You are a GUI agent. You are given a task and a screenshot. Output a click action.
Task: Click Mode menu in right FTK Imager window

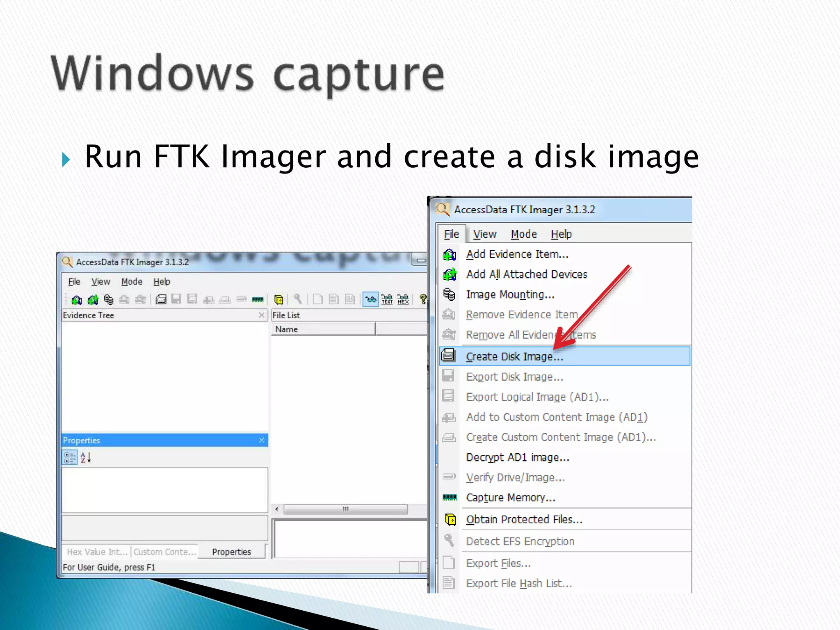click(524, 234)
